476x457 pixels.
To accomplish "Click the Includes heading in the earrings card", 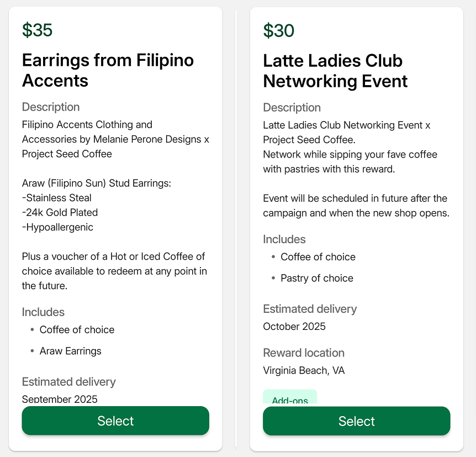I will pyautogui.click(x=43, y=312).
